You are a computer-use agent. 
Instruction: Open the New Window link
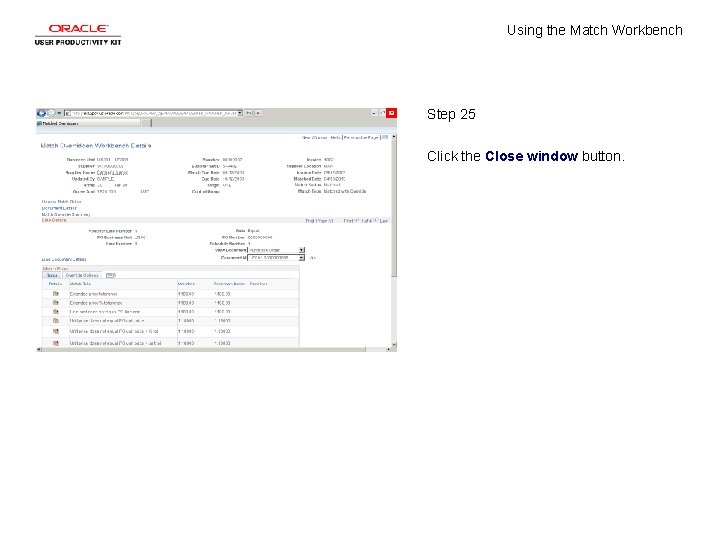click(315, 138)
